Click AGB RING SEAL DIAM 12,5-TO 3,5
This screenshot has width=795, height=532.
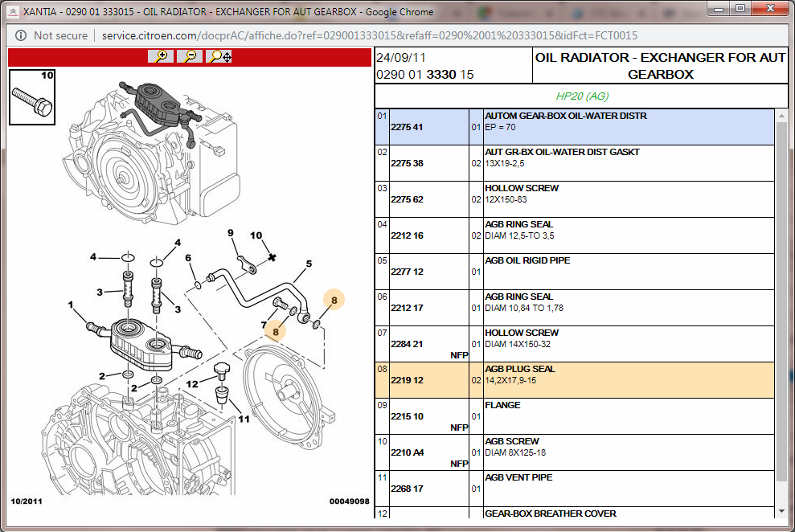pos(519,230)
